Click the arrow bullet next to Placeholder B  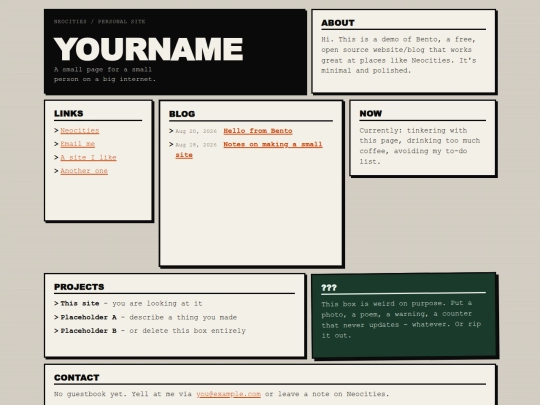point(56,331)
